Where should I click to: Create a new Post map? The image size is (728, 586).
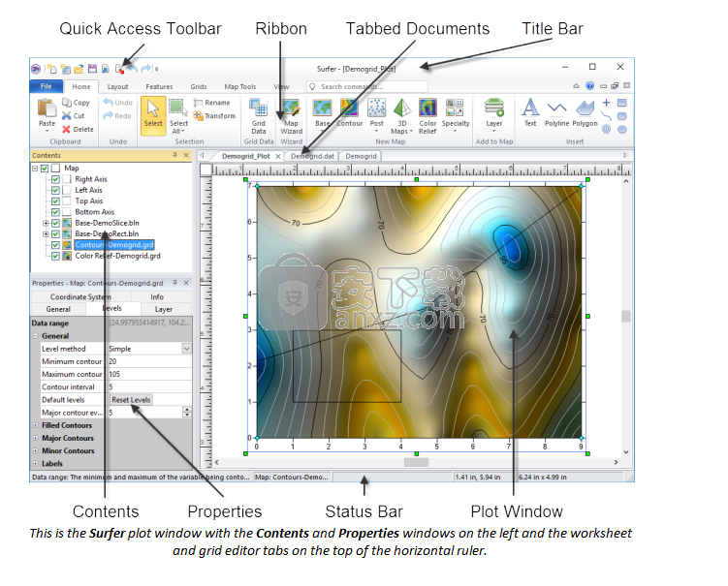[x=376, y=112]
